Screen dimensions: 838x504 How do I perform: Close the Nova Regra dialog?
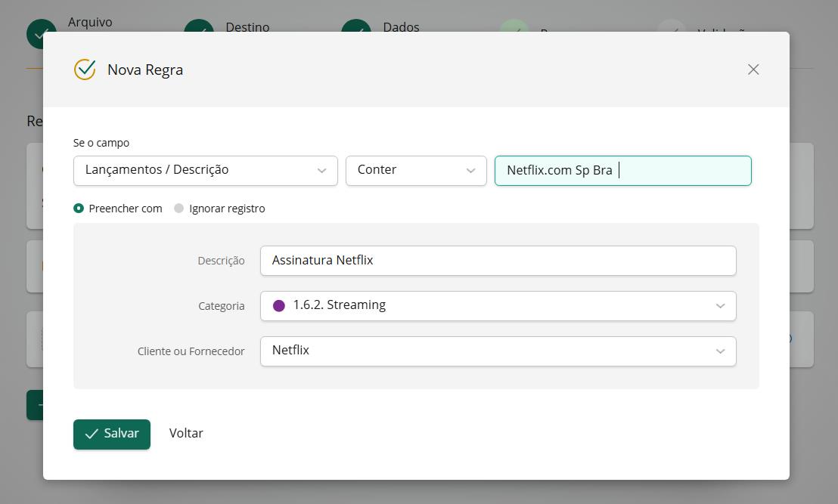pos(753,70)
